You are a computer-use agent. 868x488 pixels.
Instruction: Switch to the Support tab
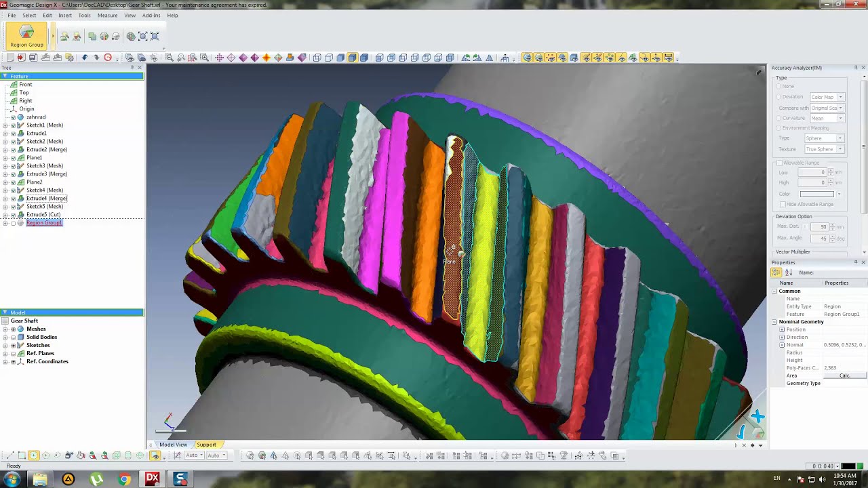point(206,445)
